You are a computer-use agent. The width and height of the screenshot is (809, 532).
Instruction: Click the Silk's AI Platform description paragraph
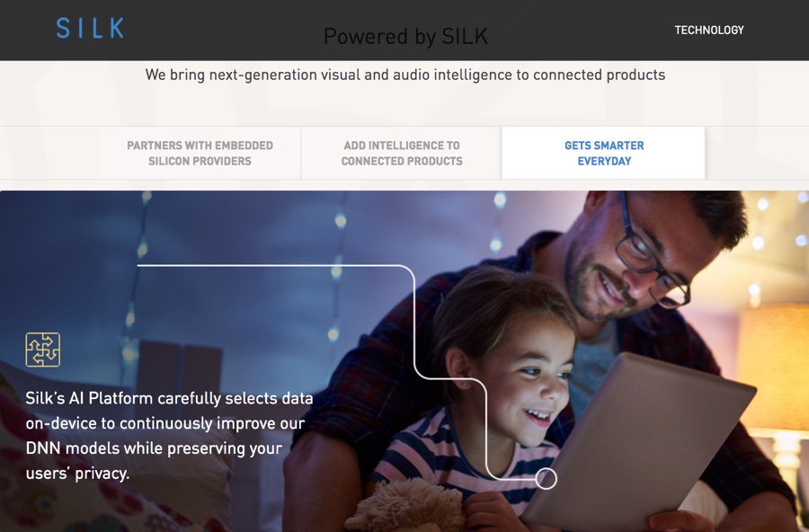pyautogui.click(x=169, y=436)
